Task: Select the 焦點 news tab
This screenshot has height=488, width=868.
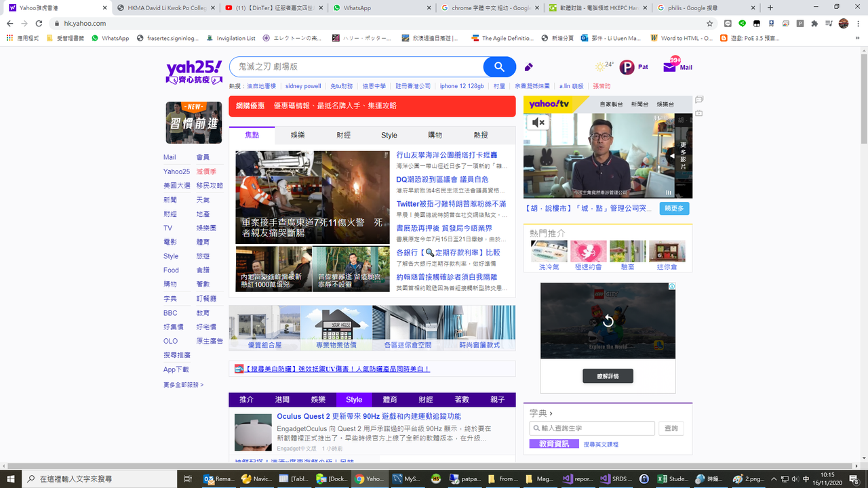Action: [252, 135]
